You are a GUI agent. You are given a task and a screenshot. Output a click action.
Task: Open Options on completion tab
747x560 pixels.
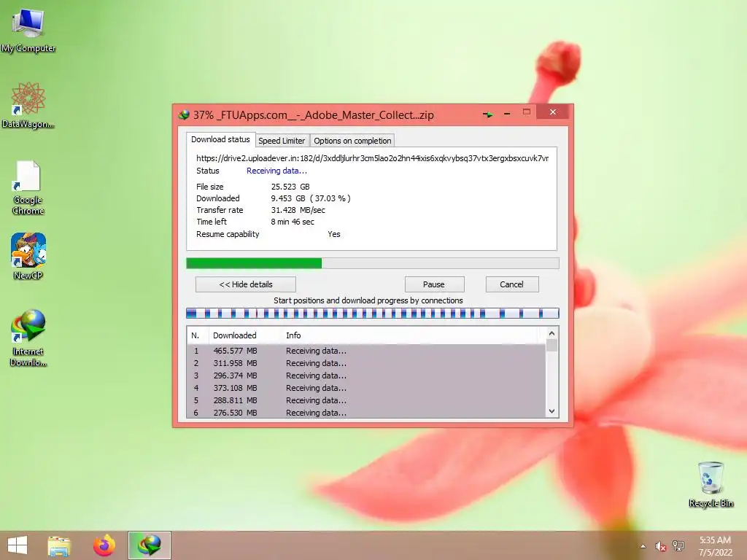click(352, 141)
